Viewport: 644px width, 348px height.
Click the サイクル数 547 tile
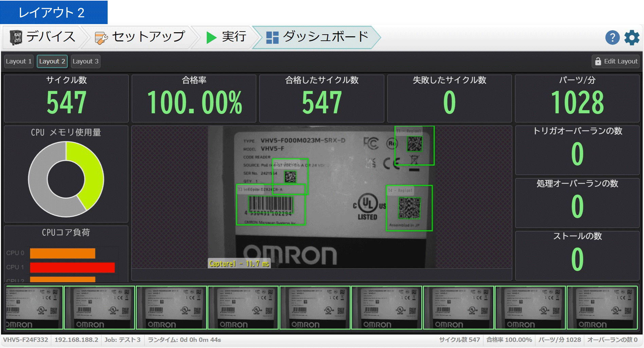point(66,98)
